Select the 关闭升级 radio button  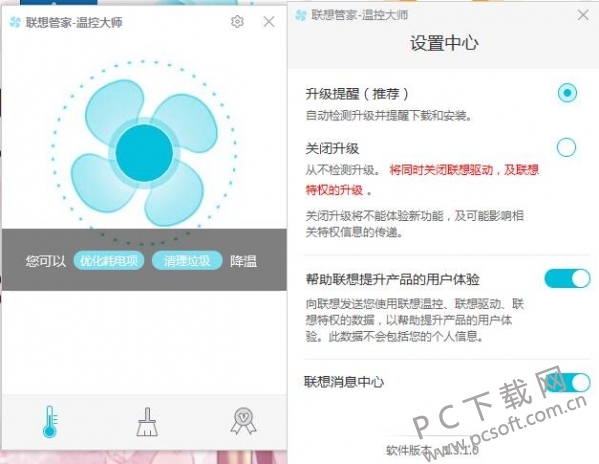tap(566, 147)
